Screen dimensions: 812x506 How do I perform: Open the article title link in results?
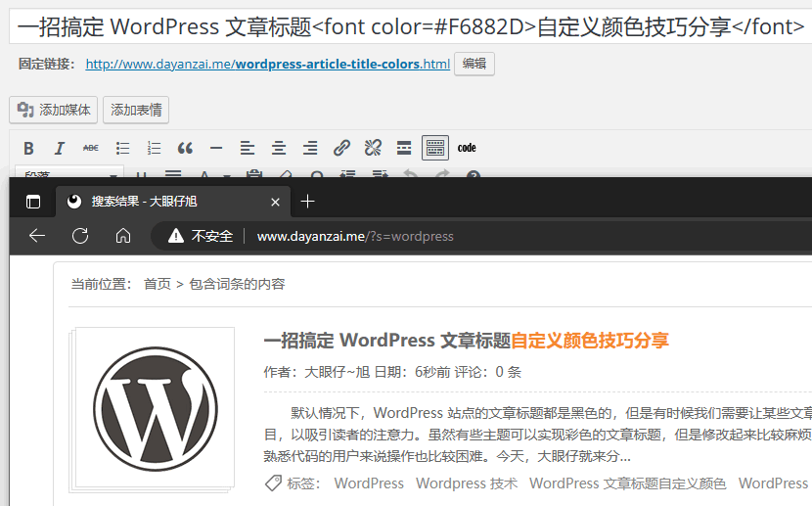[x=466, y=341]
